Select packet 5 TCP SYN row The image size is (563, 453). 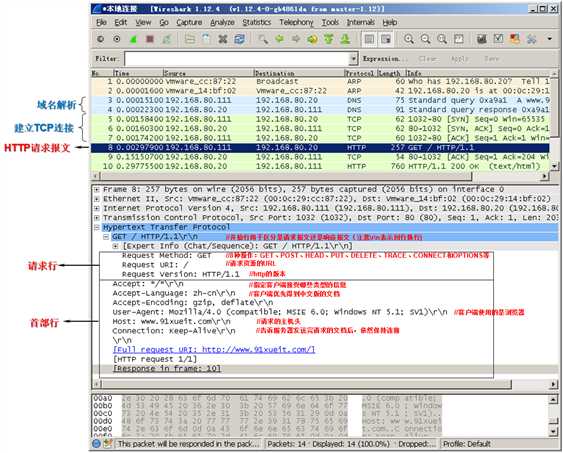point(320,119)
